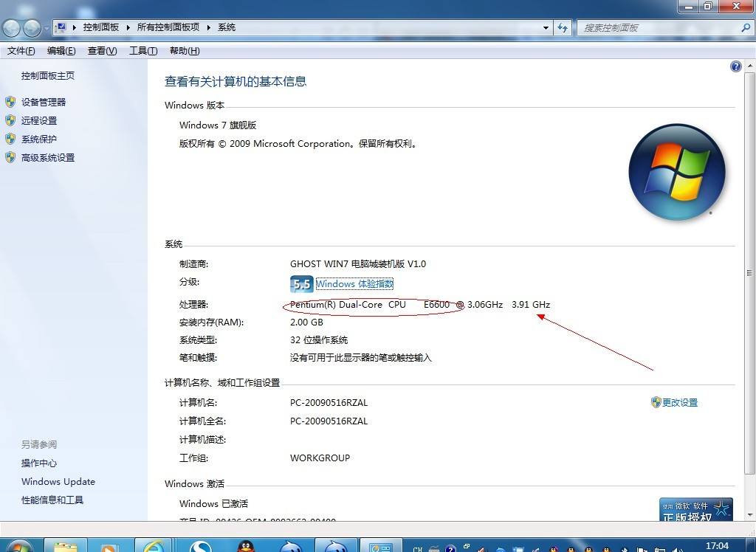This screenshot has width=756, height=552.
Task: Expand the arrow after 所有控制面板项 in the breadcrumb
Action: pyautogui.click(x=209, y=27)
